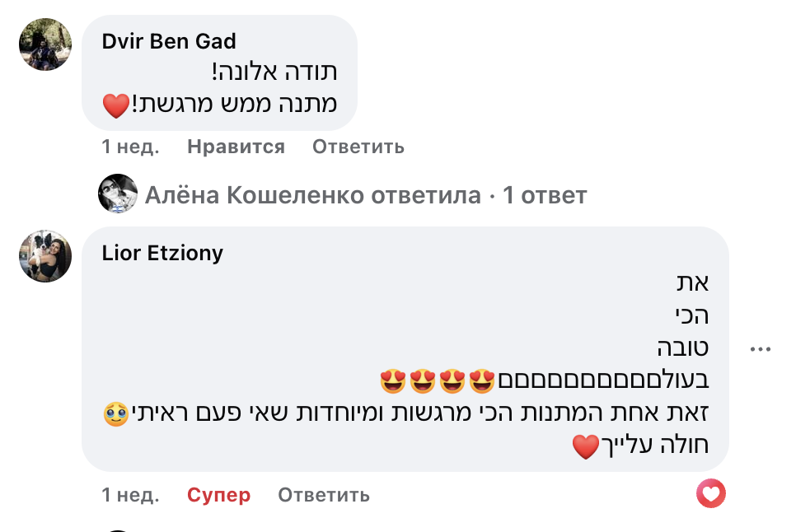
Task: Click Алёна Кошеленко's small avatar
Action: 118,194
